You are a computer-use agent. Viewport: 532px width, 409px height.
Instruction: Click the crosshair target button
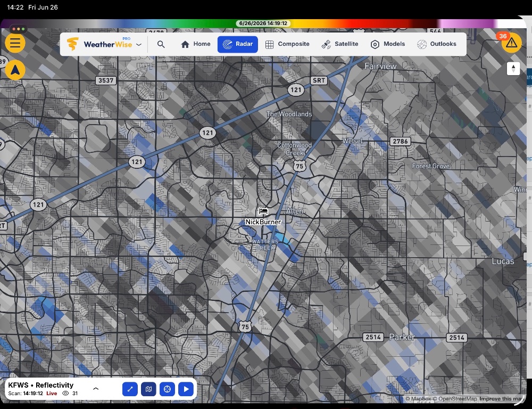(167, 389)
